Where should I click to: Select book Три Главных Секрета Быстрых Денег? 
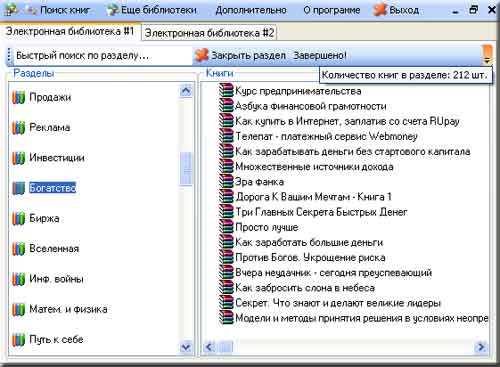(321, 212)
